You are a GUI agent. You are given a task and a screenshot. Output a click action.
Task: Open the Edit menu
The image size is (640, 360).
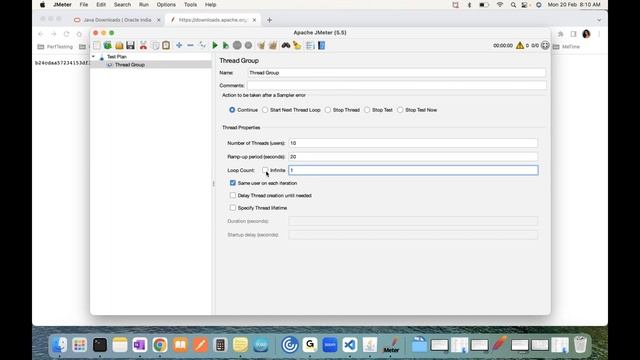click(101, 5)
